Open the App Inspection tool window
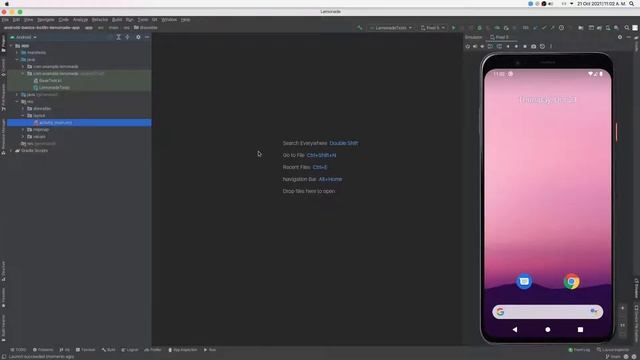640x360 pixels. point(183,350)
